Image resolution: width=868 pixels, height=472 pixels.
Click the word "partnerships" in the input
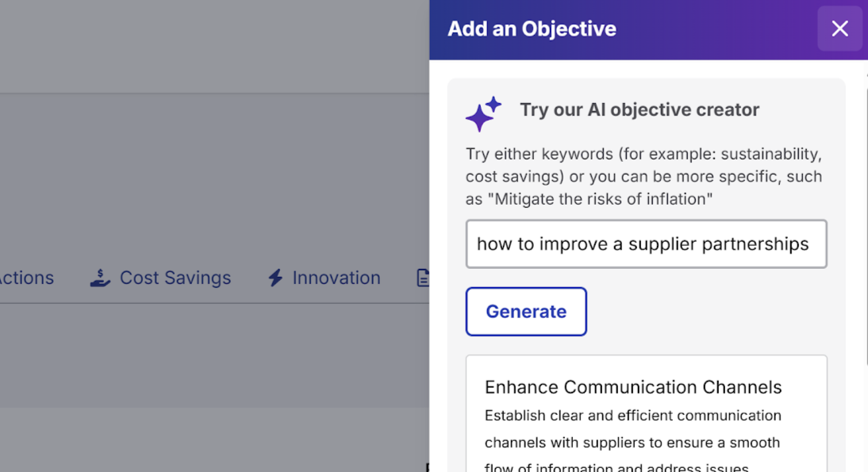(758, 244)
